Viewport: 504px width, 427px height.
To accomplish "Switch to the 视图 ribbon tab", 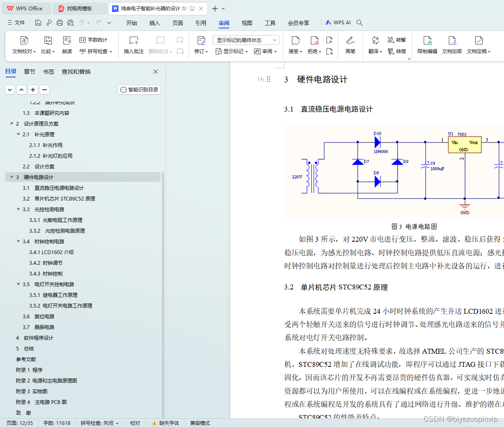I will coord(247,23).
